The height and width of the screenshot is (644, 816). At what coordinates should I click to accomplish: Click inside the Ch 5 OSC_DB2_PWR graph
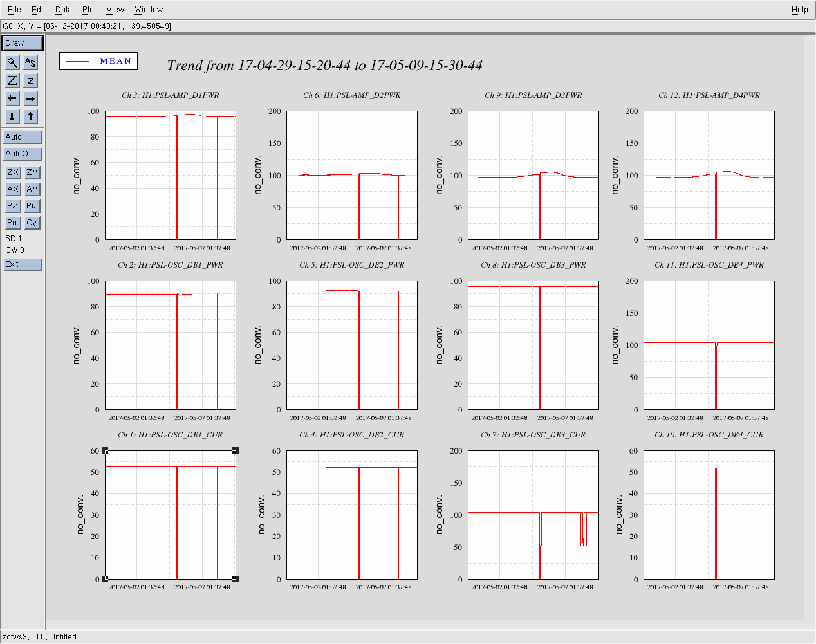pos(352,345)
